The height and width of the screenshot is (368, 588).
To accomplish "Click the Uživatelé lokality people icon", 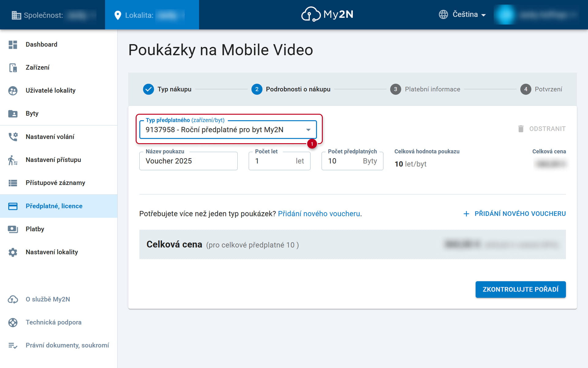I will pos(13,90).
